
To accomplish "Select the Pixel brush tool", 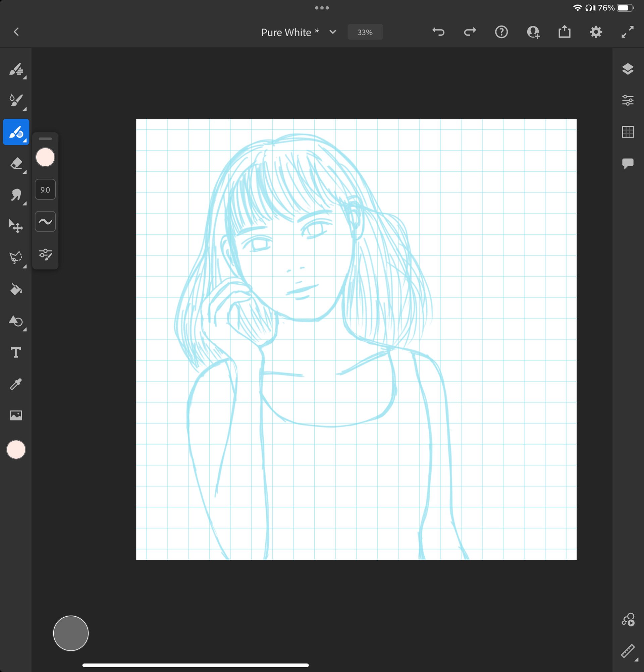I will coord(16,69).
